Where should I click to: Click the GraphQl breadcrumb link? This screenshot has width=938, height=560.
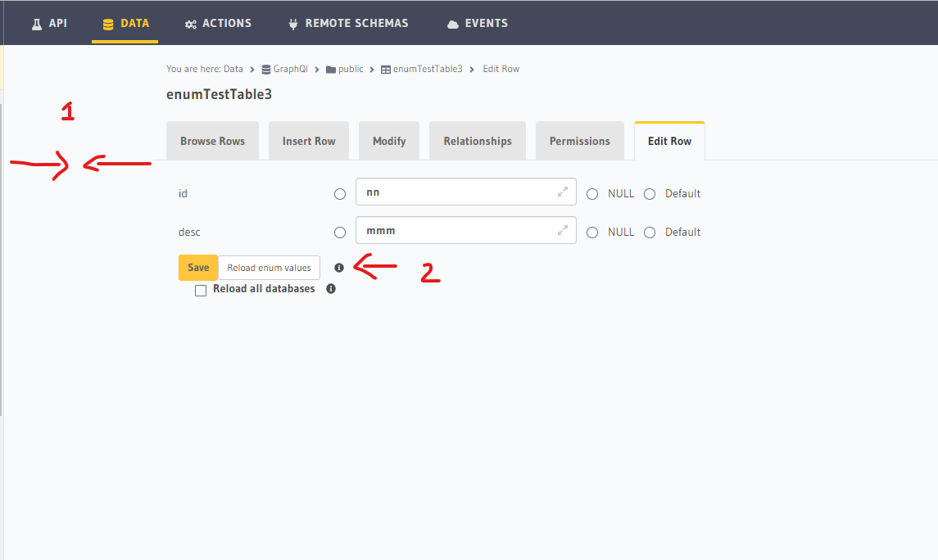(x=290, y=69)
